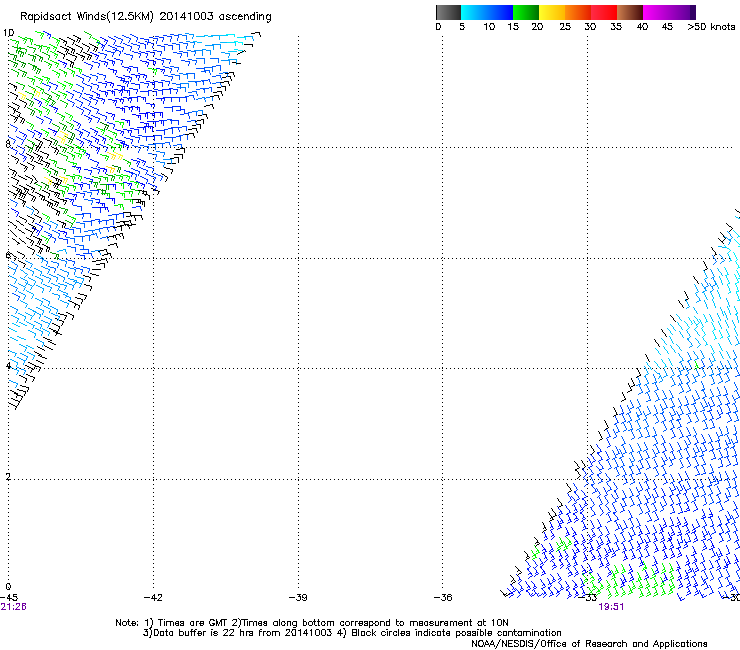
Task: Click the '45' label in the color legend
Action: click(x=667, y=27)
